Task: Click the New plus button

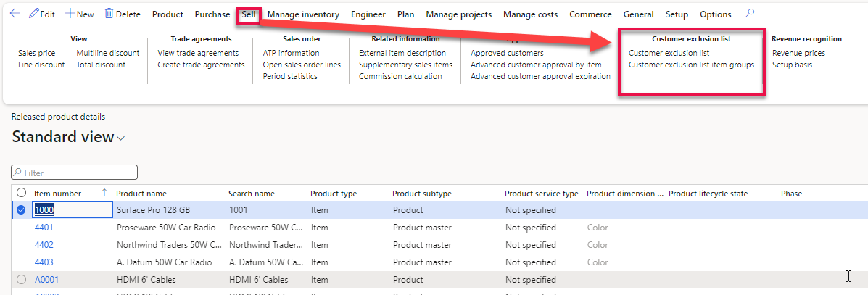Action: coord(80,14)
